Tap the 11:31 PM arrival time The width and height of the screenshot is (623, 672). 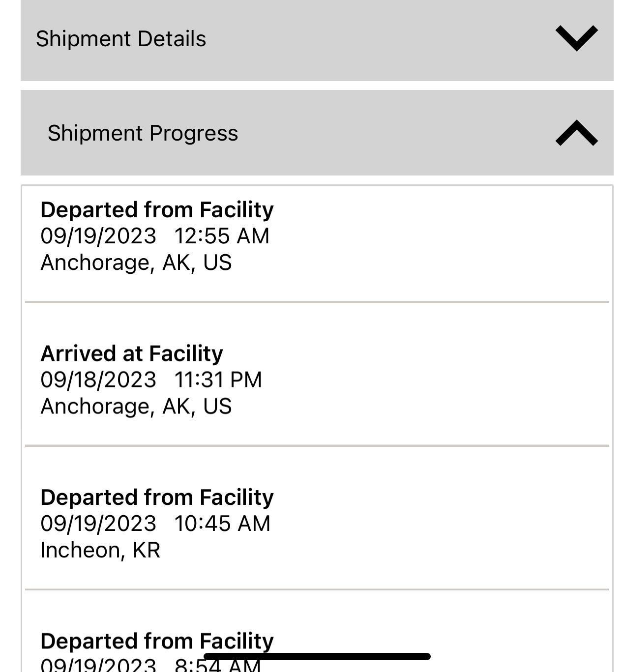coord(218,380)
